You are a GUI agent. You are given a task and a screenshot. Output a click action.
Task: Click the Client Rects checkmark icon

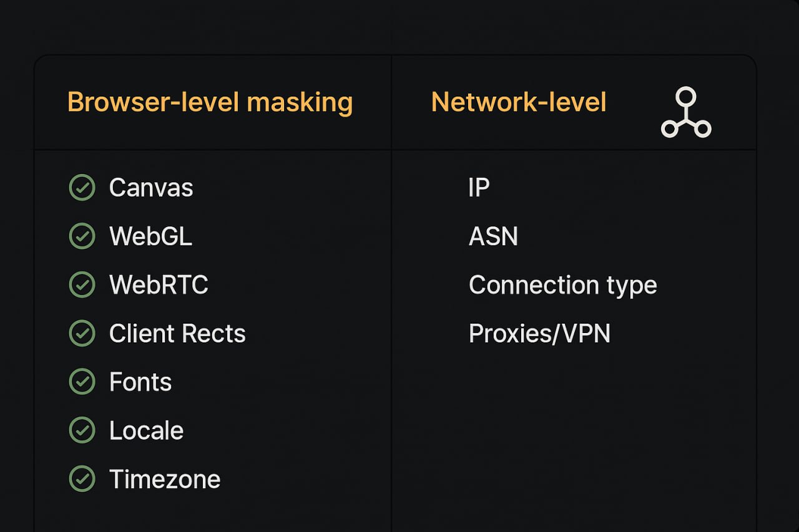tap(82, 334)
